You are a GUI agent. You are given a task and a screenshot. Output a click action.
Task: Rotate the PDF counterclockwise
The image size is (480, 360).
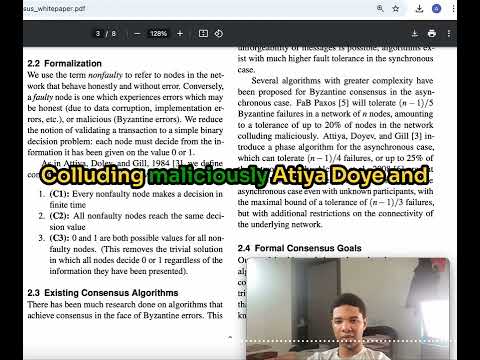[219, 34]
